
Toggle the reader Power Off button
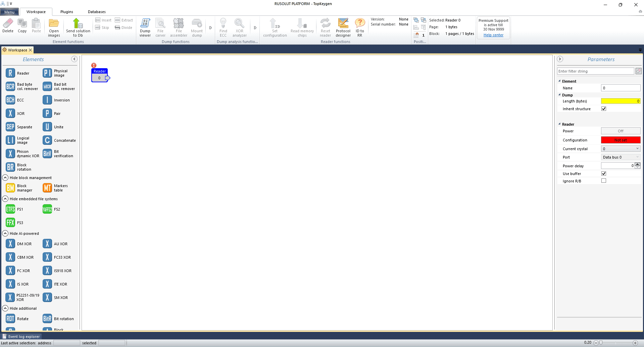coord(621,131)
